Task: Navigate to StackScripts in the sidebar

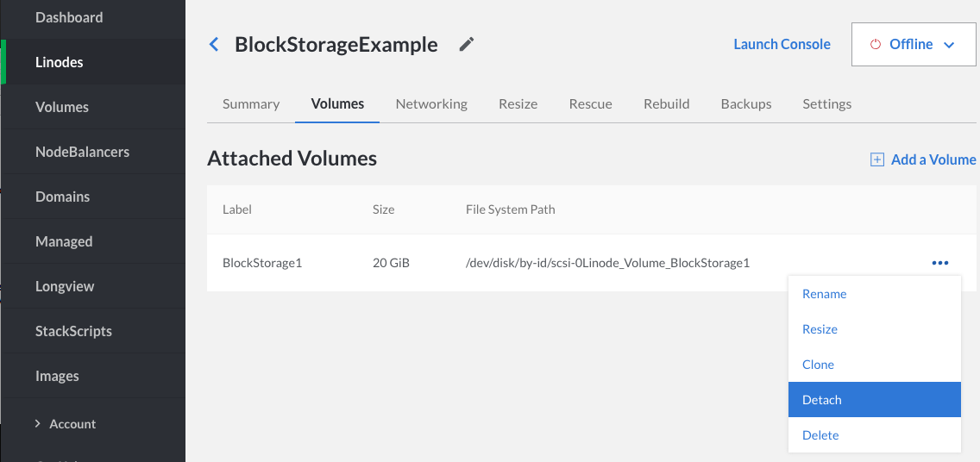Action: coord(73,331)
